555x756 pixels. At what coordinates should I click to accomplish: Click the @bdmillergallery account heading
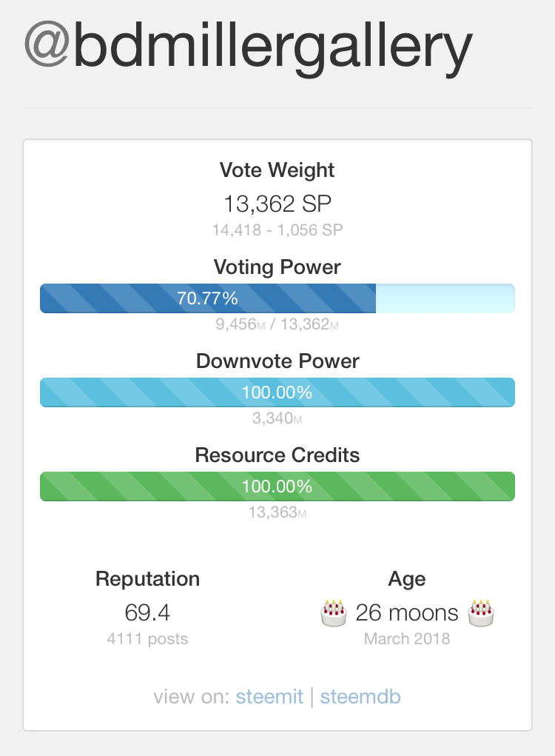pos(248,46)
